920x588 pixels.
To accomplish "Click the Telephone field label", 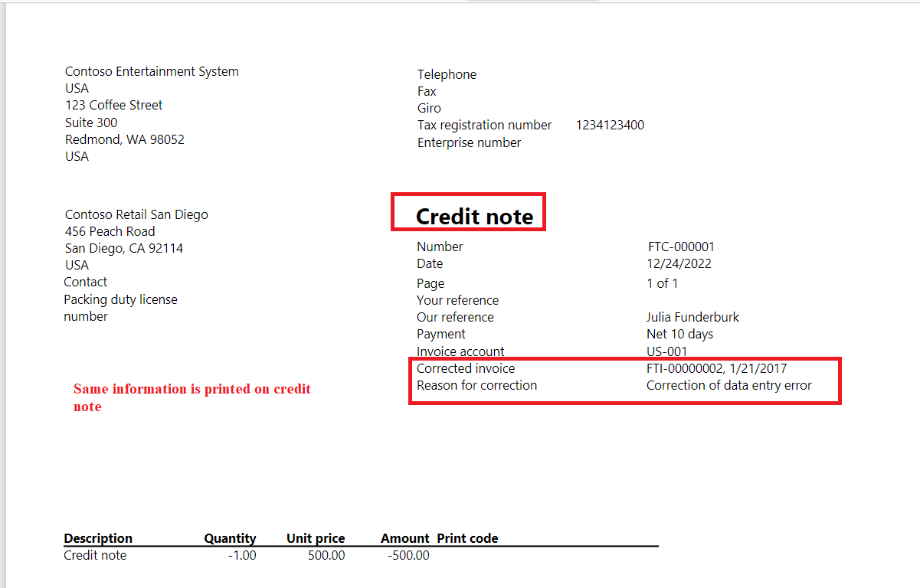I will (447, 74).
